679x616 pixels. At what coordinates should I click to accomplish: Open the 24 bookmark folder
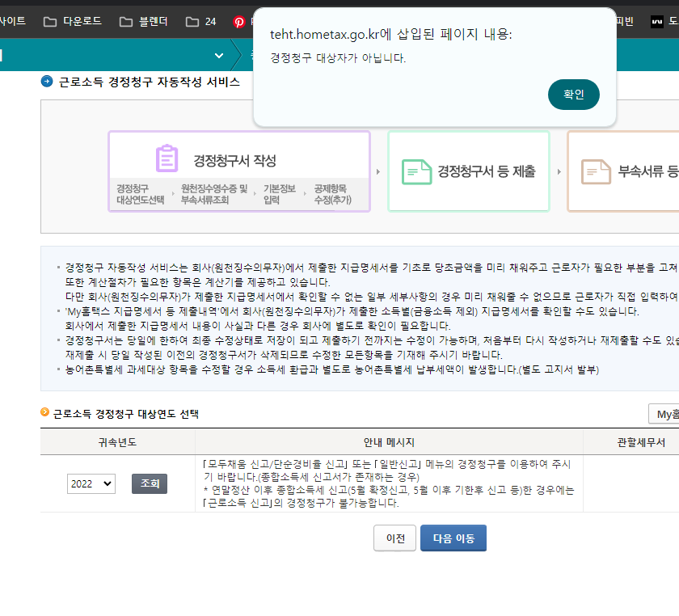click(x=200, y=21)
